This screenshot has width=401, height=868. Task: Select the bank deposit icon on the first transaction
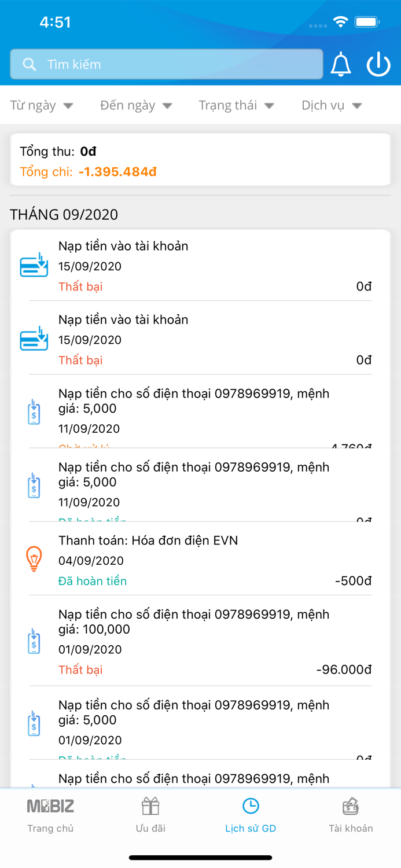(34, 264)
